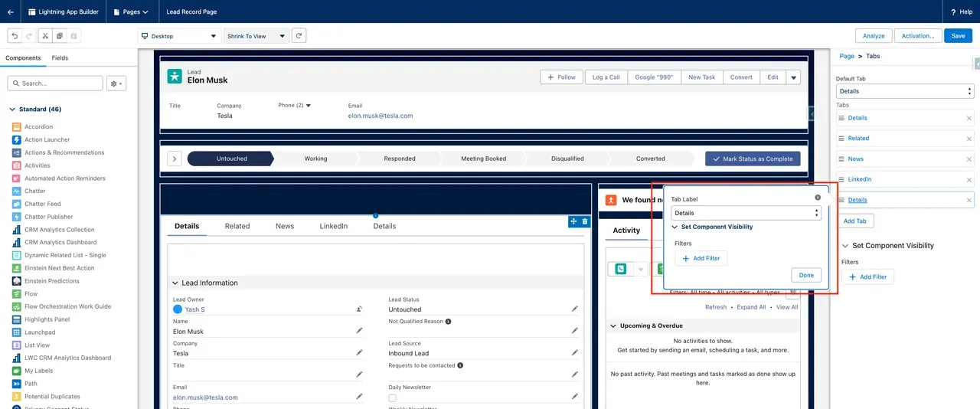Viewport: 980px width, 409px height.
Task: Select the Flow component icon
Action: tap(17, 294)
